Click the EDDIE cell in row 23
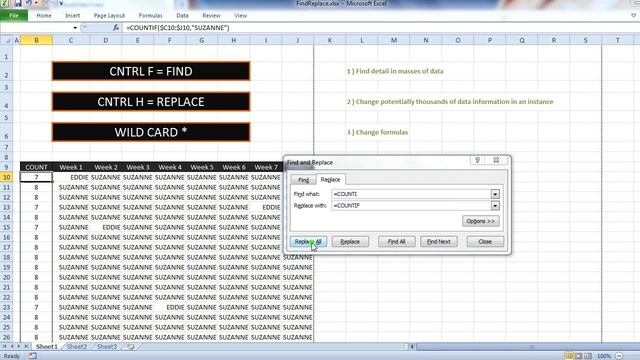Screen dimensions: 640x360 pos(170,307)
